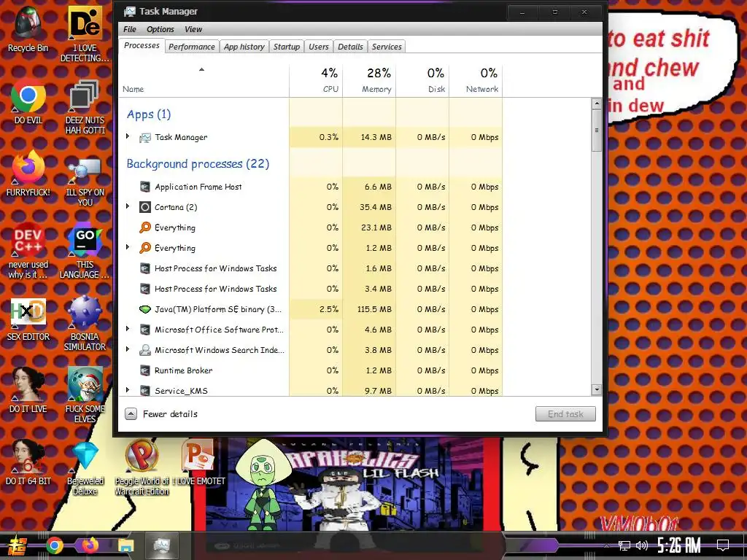Open the 'DEEZ NUTS HAH GOTTI' desktop shortcut

(85, 106)
